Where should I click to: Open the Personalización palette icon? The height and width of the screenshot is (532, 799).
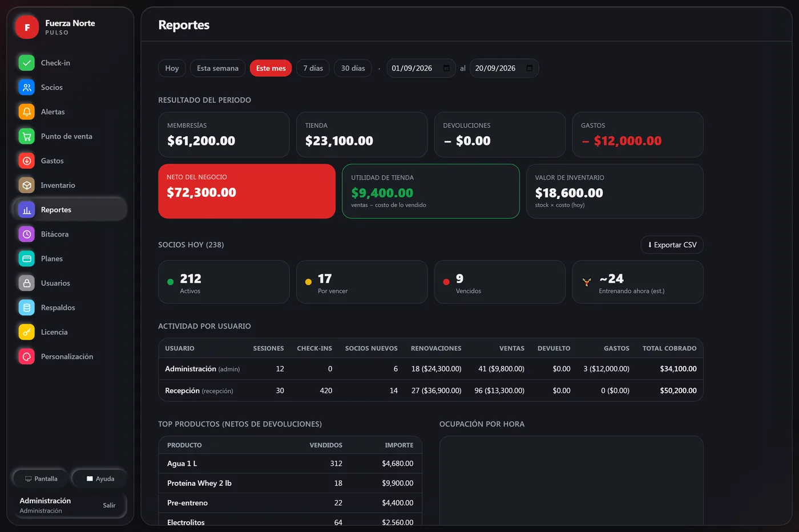[x=27, y=357]
